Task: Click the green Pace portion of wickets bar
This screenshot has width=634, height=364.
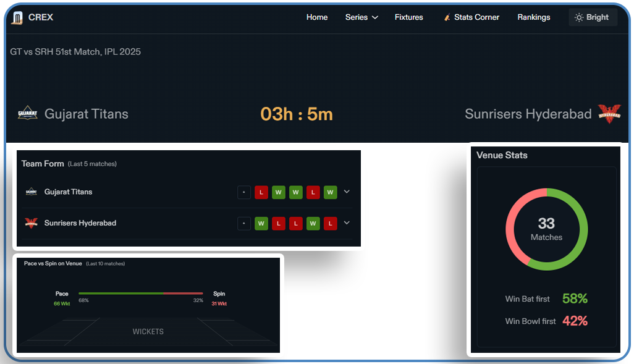Action: pyautogui.click(x=120, y=294)
